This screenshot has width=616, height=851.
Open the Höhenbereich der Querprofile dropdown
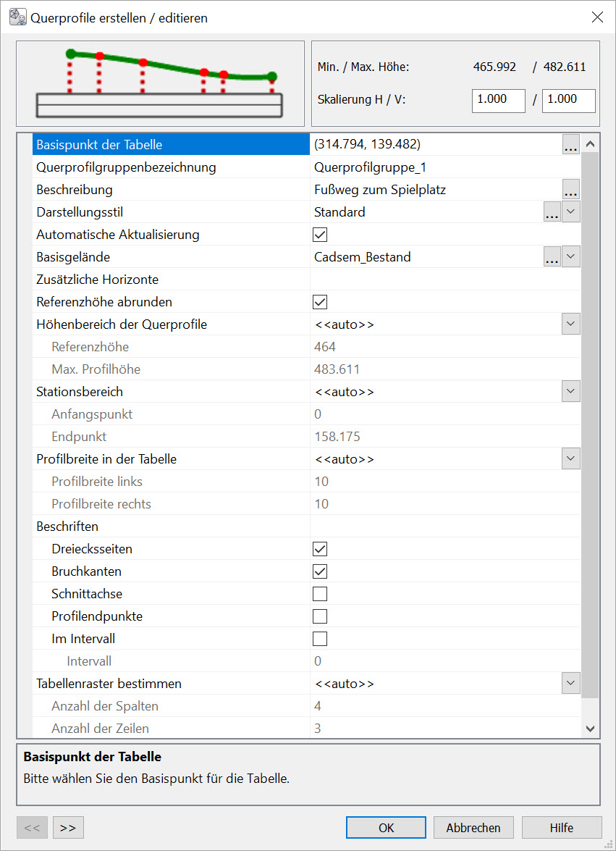[571, 324]
